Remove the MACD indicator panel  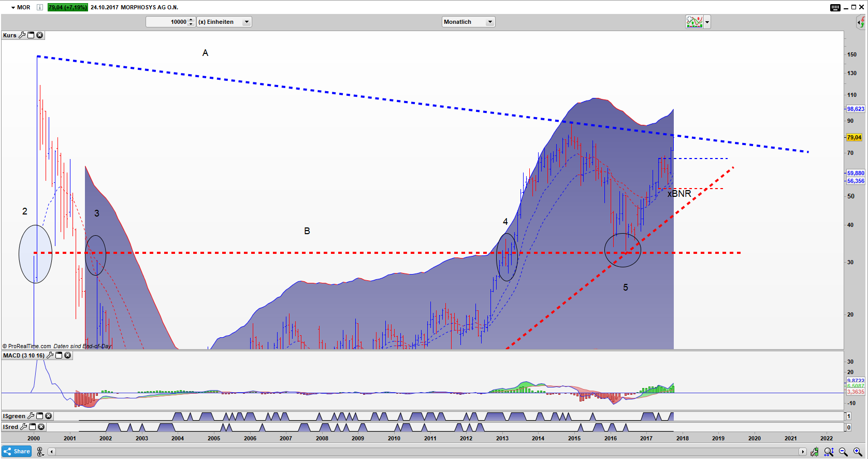[x=67, y=355]
